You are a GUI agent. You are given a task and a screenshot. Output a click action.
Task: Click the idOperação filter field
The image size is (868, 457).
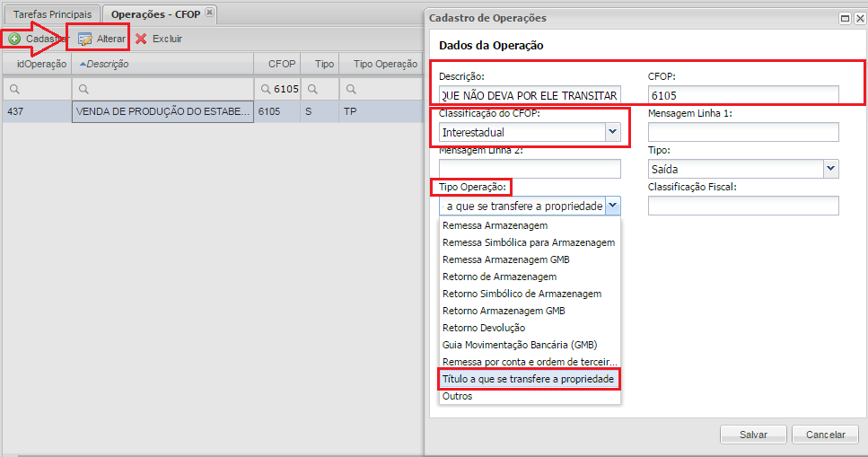coord(37,89)
